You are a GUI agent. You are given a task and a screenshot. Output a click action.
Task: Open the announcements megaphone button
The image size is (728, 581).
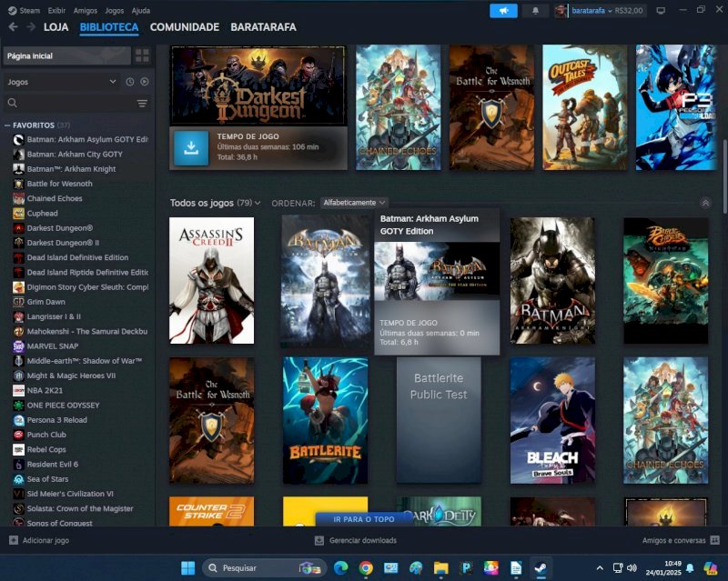[x=503, y=10]
